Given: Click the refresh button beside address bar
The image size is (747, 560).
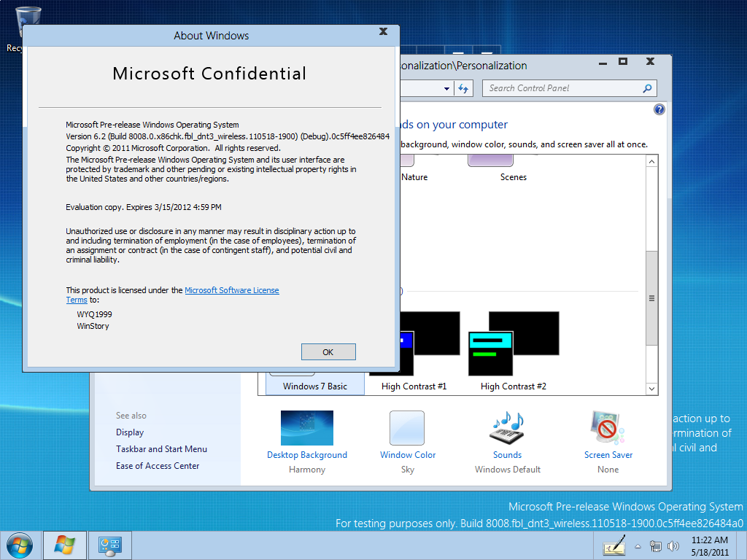Looking at the screenshot, I should point(463,88).
